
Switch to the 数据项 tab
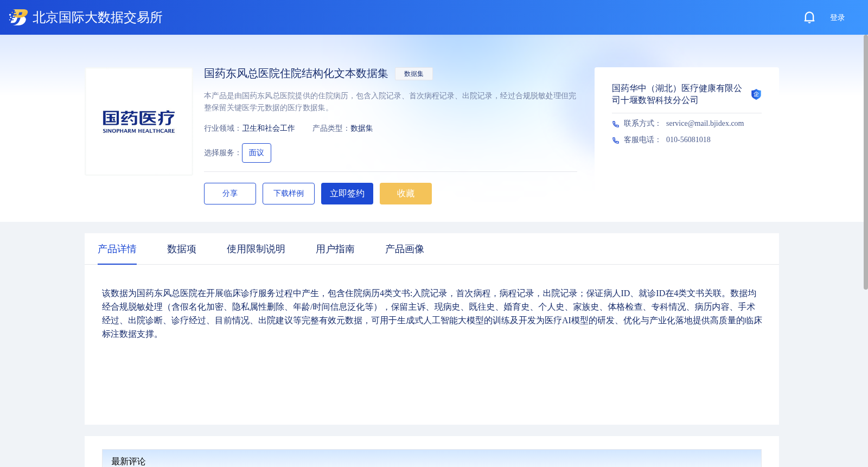pos(182,249)
